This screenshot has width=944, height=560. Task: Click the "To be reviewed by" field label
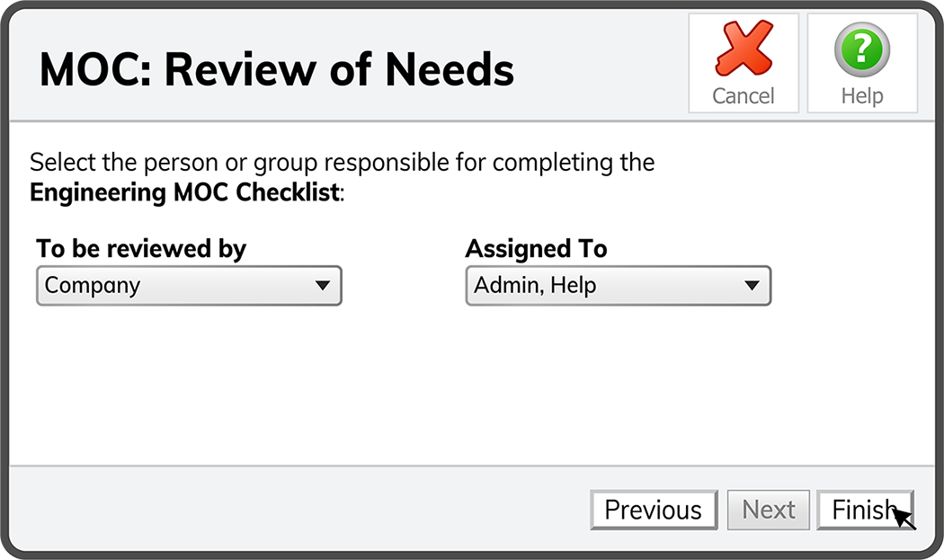[141, 248]
